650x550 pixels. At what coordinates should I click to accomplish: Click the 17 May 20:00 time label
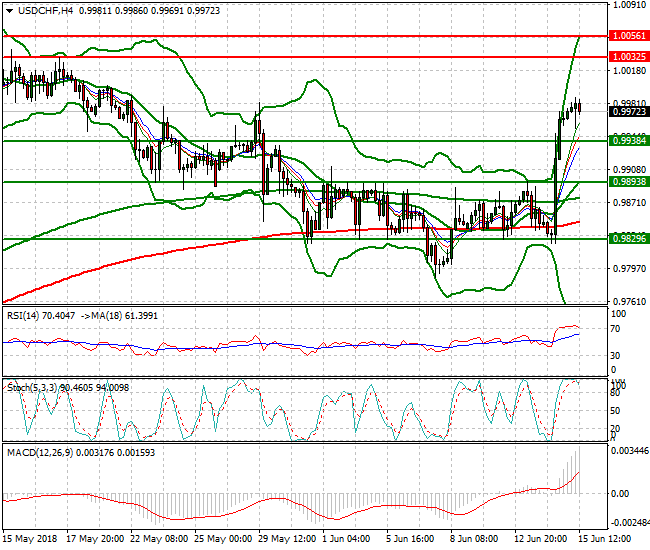coord(95,539)
